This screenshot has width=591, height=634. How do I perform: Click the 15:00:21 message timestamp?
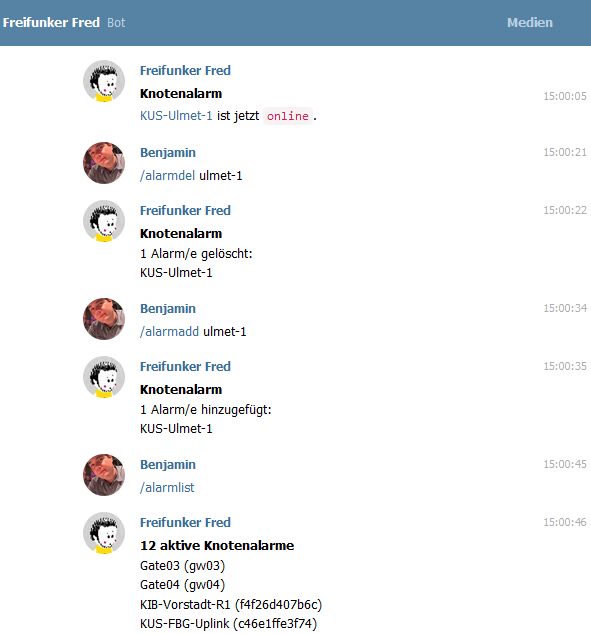coord(565,152)
